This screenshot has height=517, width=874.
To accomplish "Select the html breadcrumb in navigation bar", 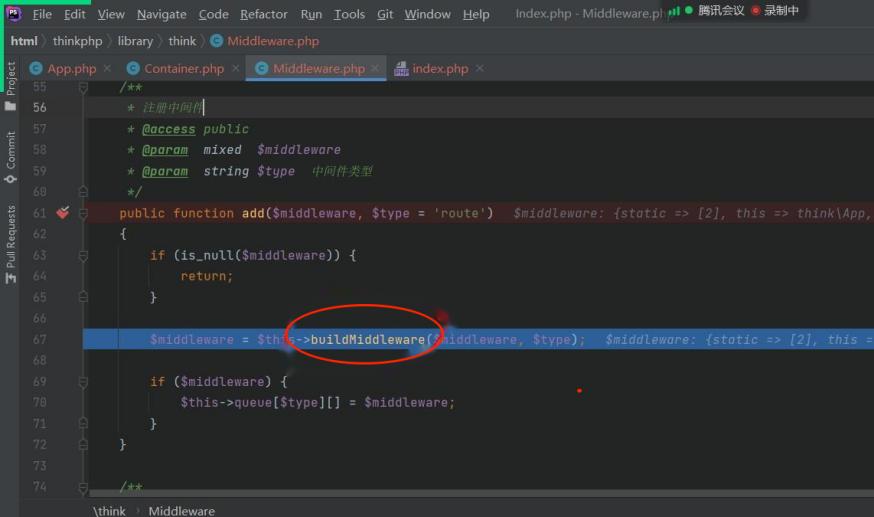I will point(24,41).
